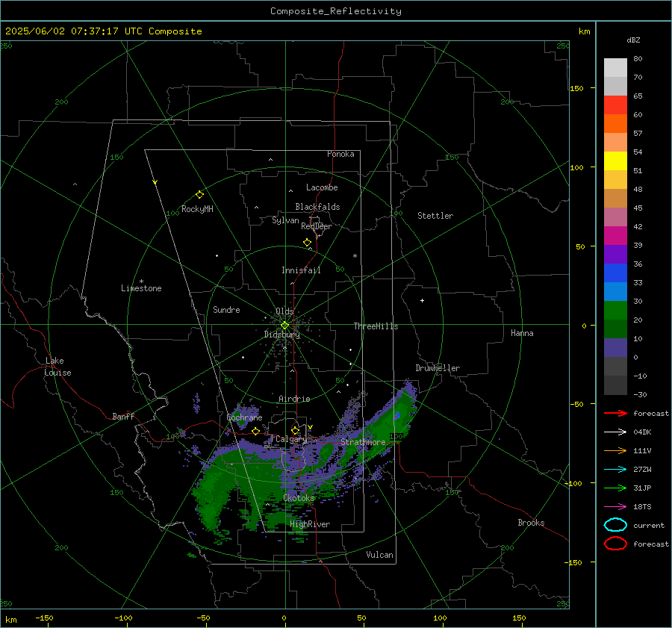Click the Didsbury label
The height and width of the screenshot is (628, 672).
click(x=281, y=335)
